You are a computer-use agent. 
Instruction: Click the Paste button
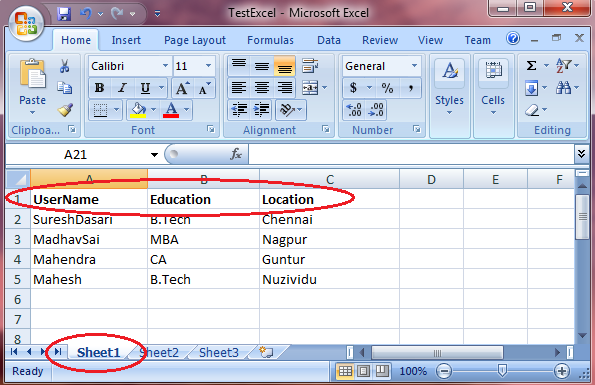[33, 86]
